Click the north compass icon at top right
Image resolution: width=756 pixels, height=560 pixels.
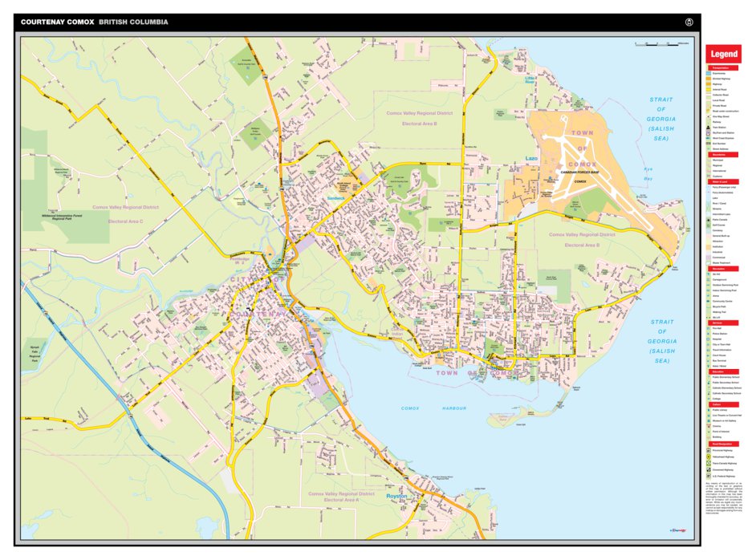689,22
